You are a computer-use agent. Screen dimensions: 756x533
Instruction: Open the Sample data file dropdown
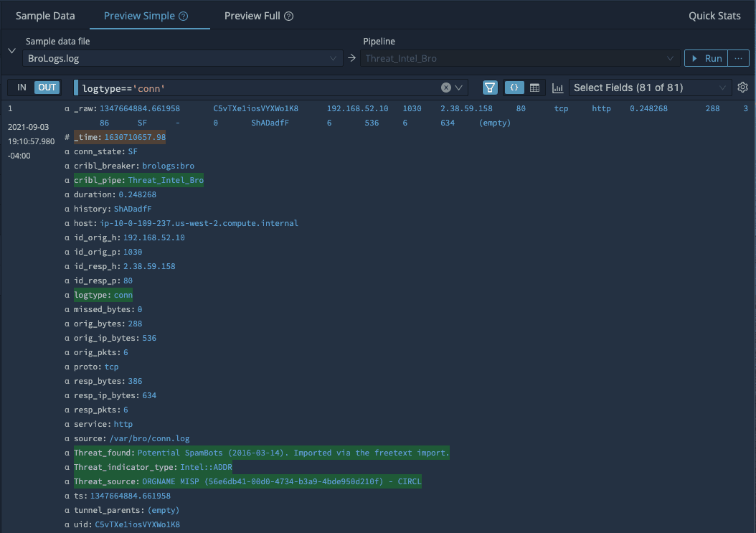coord(183,58)
